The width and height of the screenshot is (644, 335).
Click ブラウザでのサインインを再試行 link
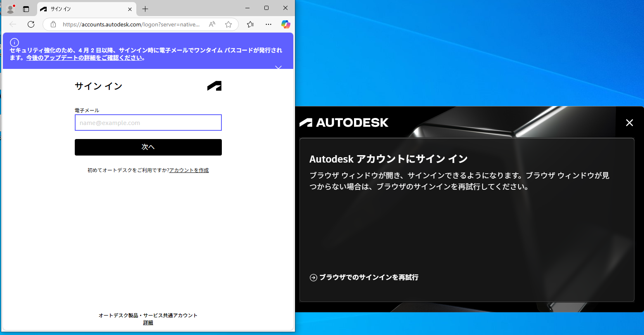364,277
